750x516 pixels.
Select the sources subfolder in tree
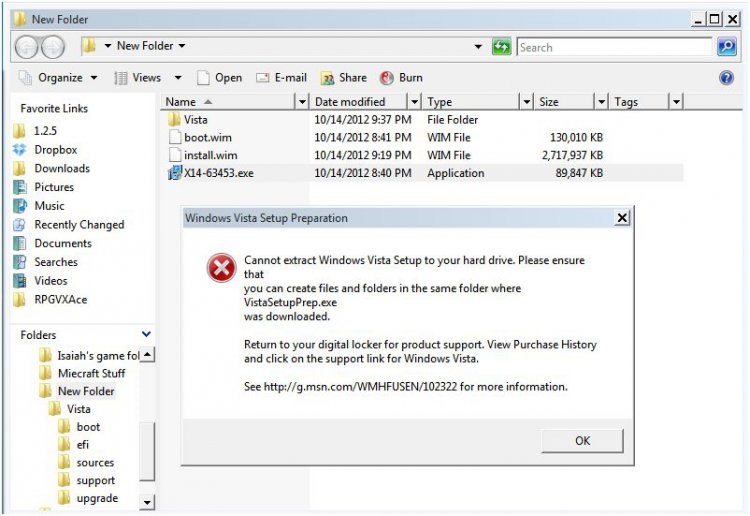[x=95, y=462]
